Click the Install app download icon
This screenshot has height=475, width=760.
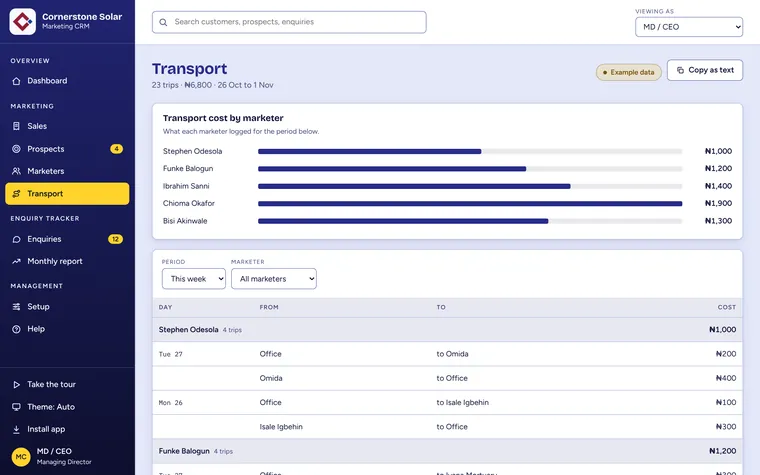pos(16,429)
